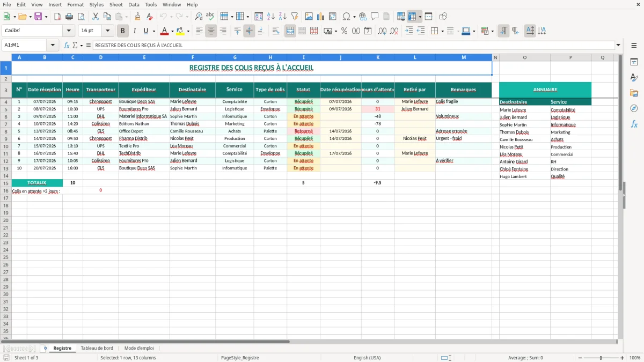Select column header K
Image resolution: width=644 pixels, height=362 pixels.
click(x=378, y=57)
